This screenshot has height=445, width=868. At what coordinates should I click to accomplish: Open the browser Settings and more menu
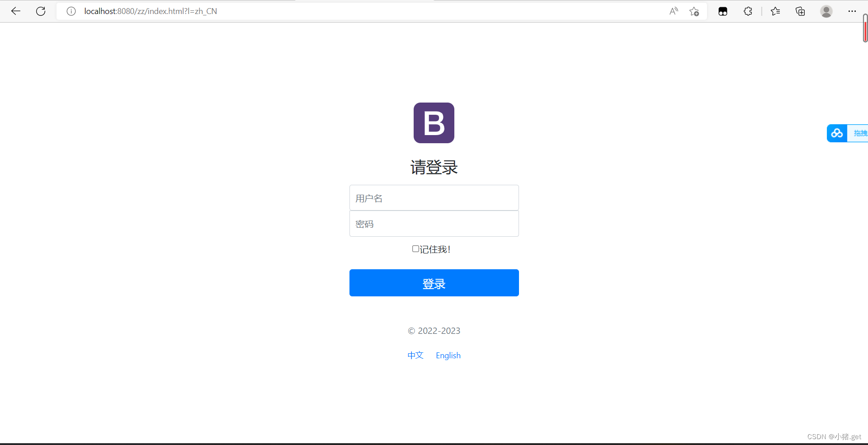coord(852,11)
